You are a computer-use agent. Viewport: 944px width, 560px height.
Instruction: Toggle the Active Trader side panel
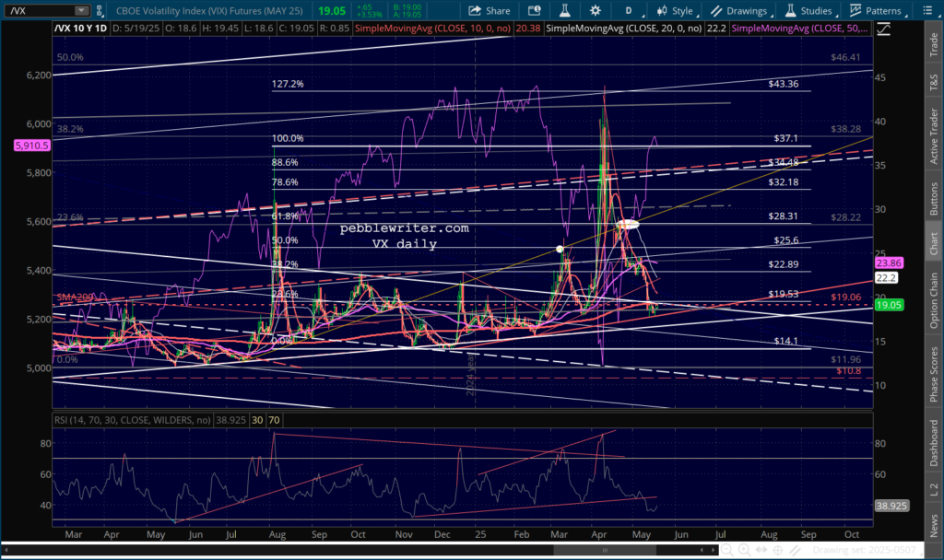tap(932, 127)
